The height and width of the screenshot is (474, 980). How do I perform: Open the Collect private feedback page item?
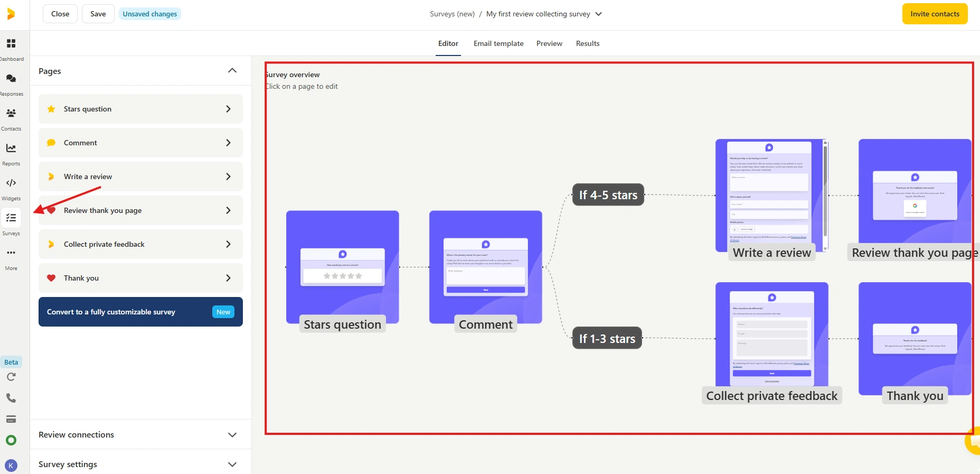click(140, 244)
